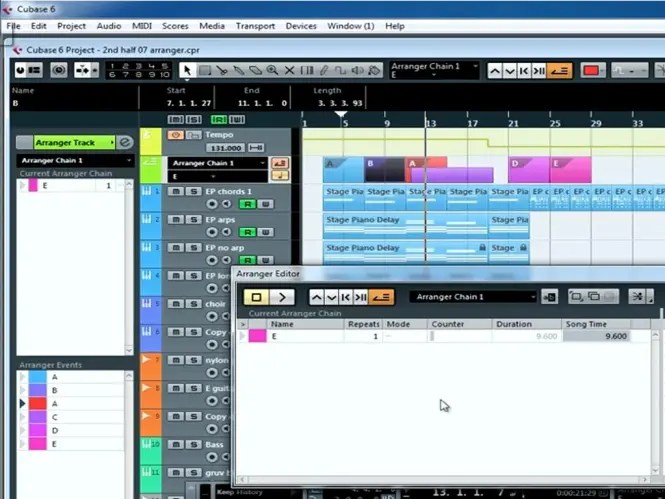
Task: Click the Arranger Track label button
Action: point(74,142)
